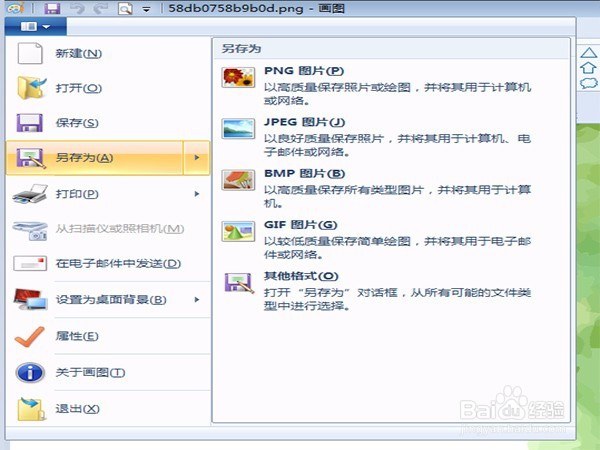Click the envelope email icon
Screen dimensions: 600x450
click(x=30, y=264)
